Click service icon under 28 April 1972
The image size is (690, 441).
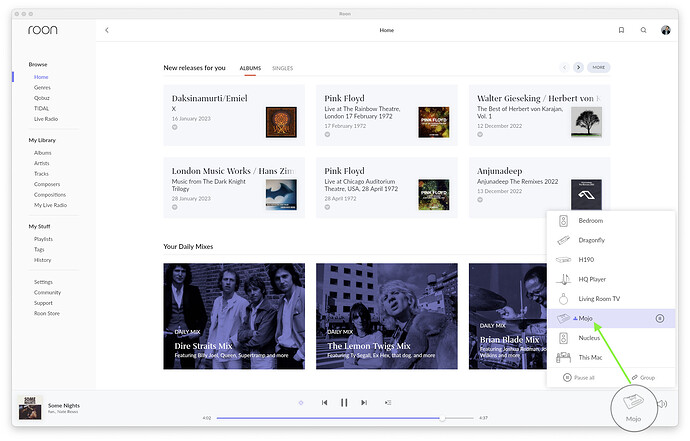tap(327, 207)
